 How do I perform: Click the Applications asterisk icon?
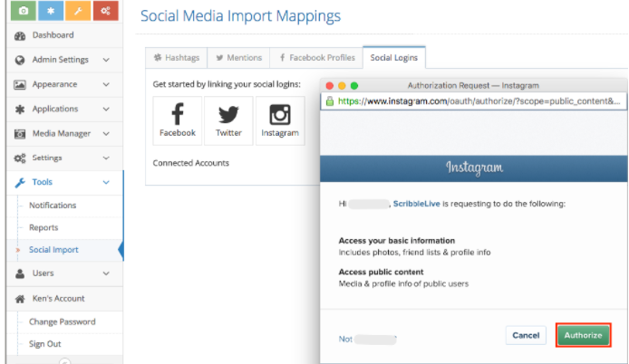click(20, 109)
